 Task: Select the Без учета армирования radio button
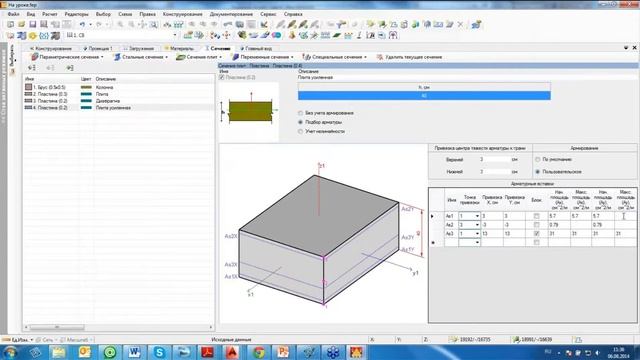click(x=300, y=113)
